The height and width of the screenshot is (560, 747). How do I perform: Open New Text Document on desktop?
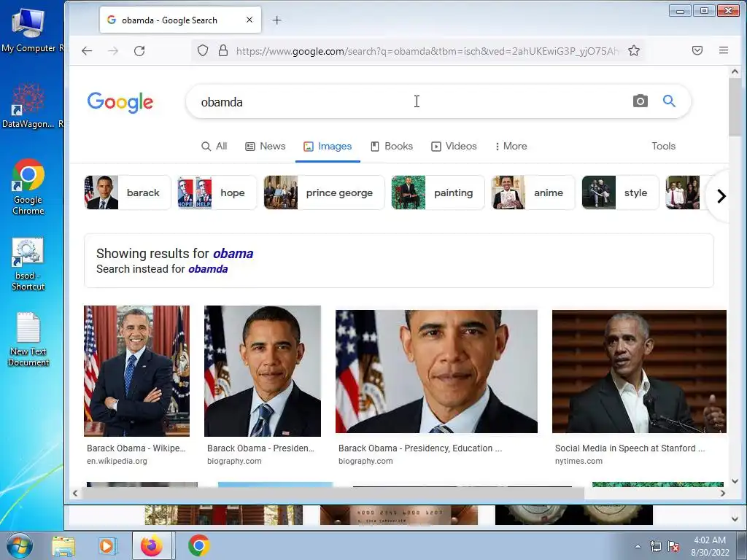28,339
